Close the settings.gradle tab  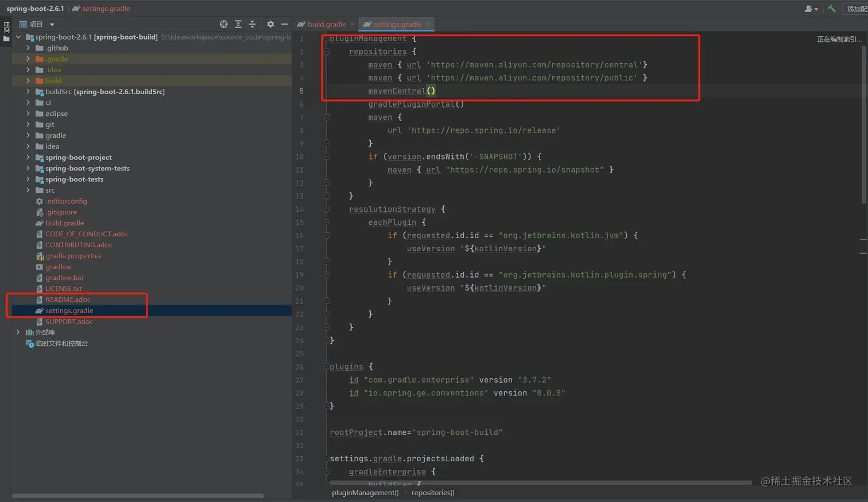428,24
